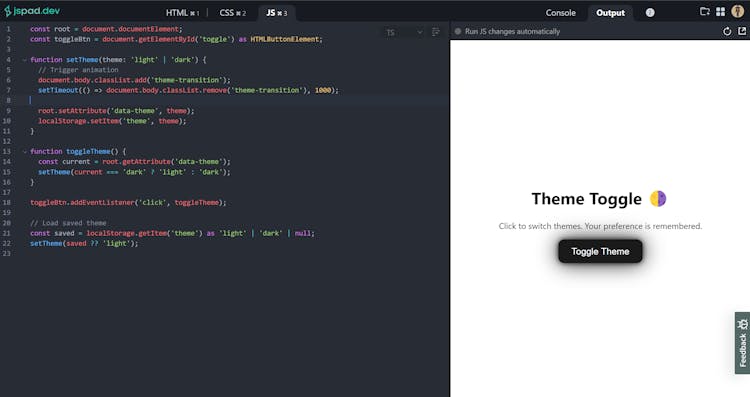This screenshot has height=397, width=750.
Task: Reload the output preview
Action: pos(727,31)
